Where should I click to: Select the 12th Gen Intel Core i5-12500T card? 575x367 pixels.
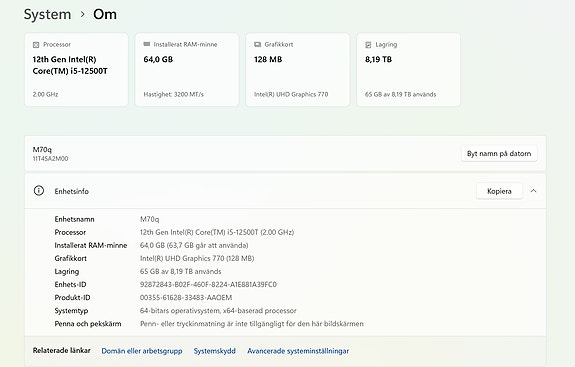pos(76,70)
